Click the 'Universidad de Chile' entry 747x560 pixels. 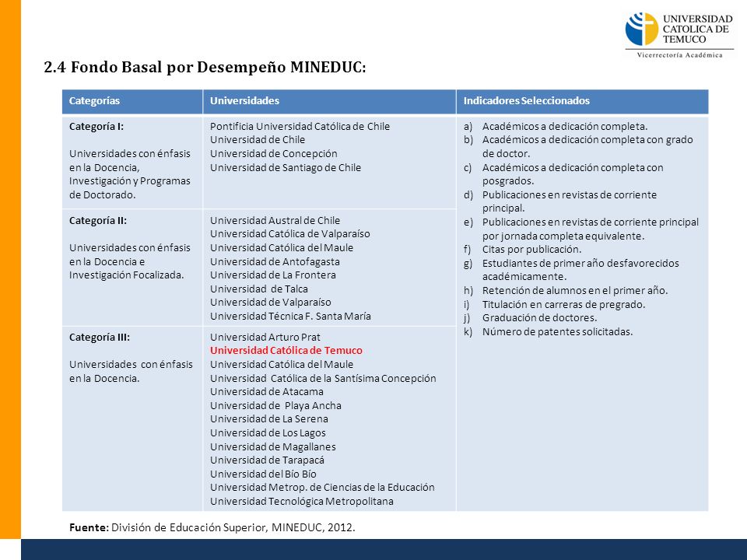click(258, 139)
